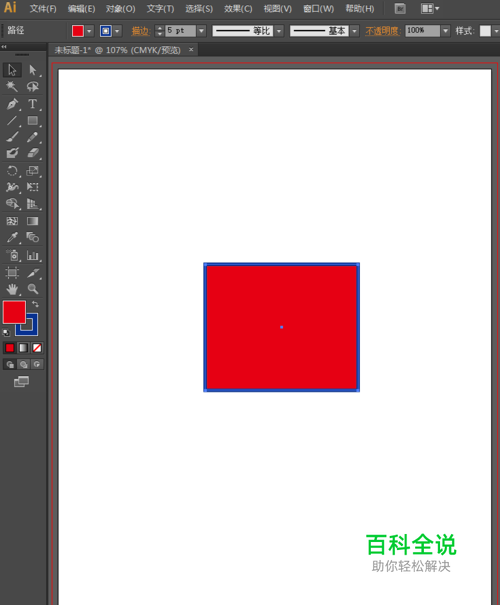Open the 编辑(E) menu

[x=81, y=9]
